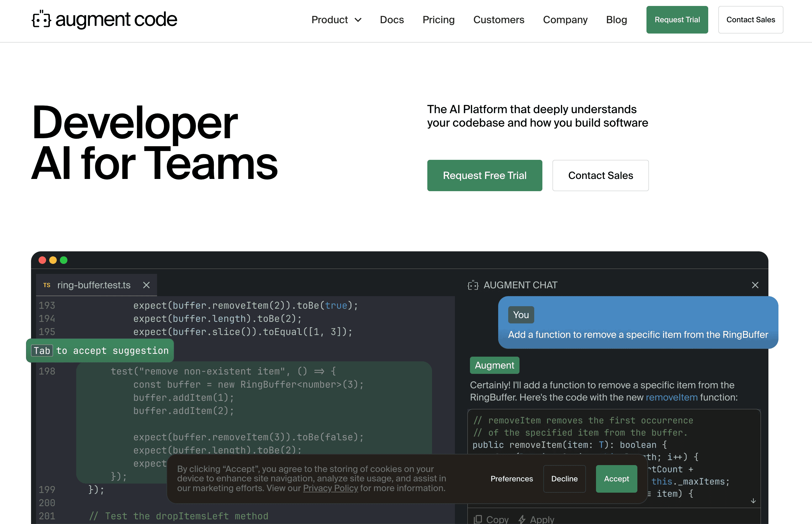
Task: Click the green Request Trial header button
Action: (677, 20)
